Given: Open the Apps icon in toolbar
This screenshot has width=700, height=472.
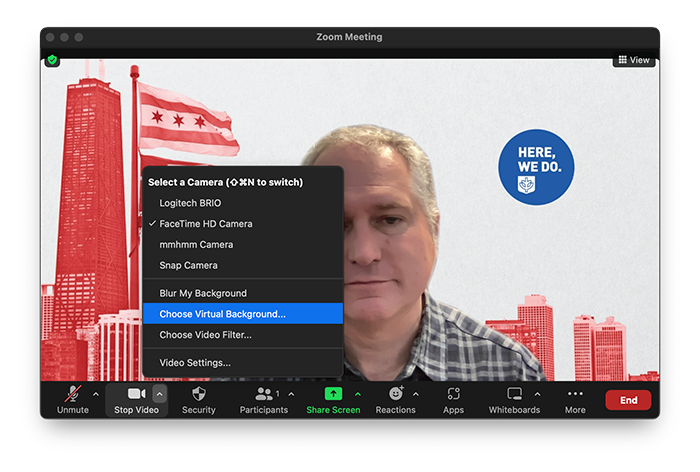Looking at the screenshot, I should click(x=453, y=394).
